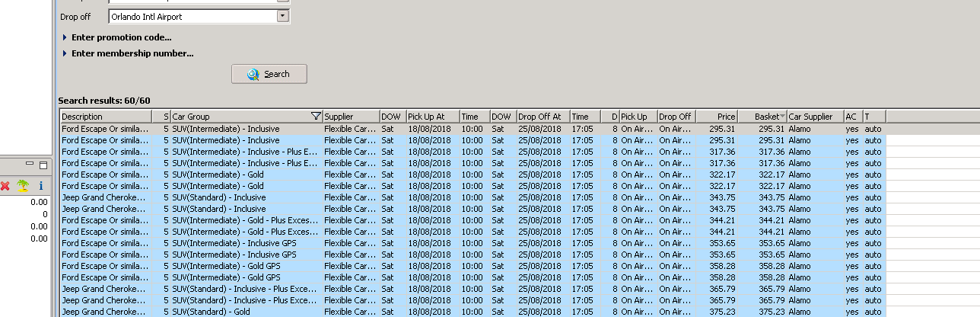Expand the Enter membership number section
This screenshot has width=980, height=317.
pyautogui.click(x=127, y=53)
